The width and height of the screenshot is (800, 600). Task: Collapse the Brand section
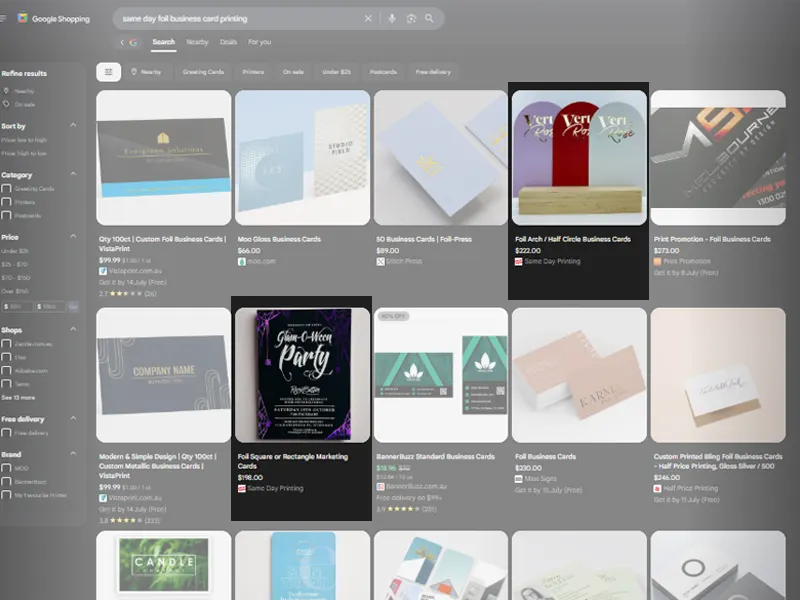click(x=73, y=454)
